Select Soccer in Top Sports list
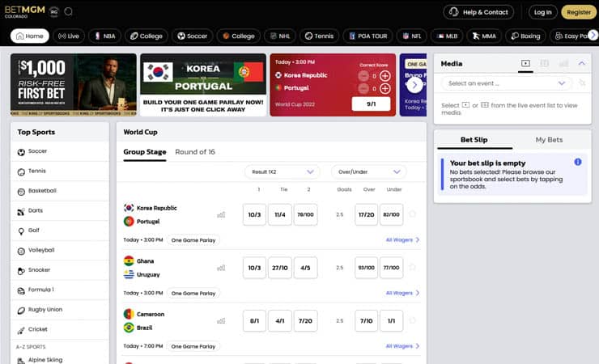 (x=60, y=151)
